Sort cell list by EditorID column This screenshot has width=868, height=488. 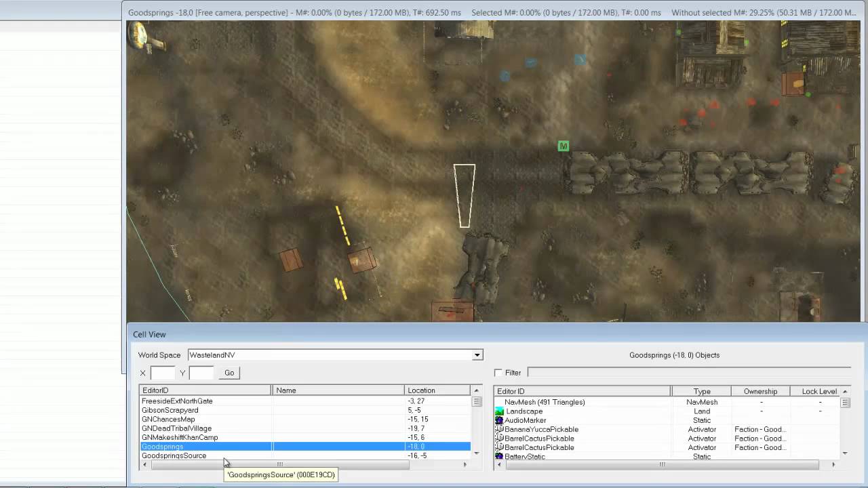(205, 390)
